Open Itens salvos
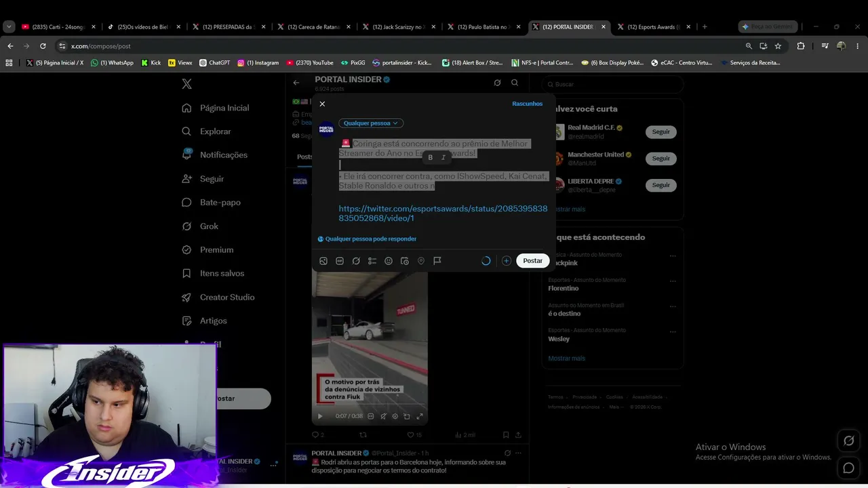868x488 pixels. 213,274
